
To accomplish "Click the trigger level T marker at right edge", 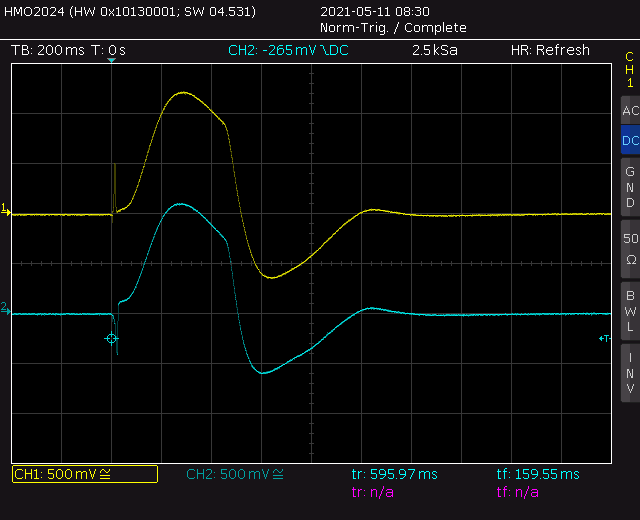I will [x=604, y=338].
